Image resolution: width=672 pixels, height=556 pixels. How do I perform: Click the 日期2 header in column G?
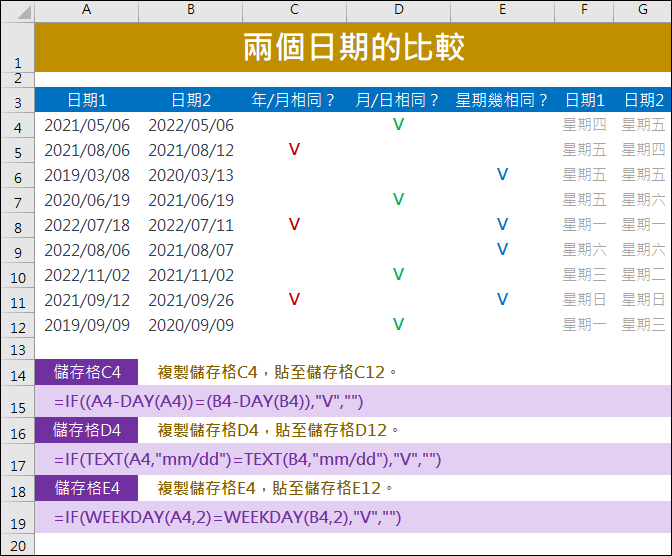pos(643,100)
